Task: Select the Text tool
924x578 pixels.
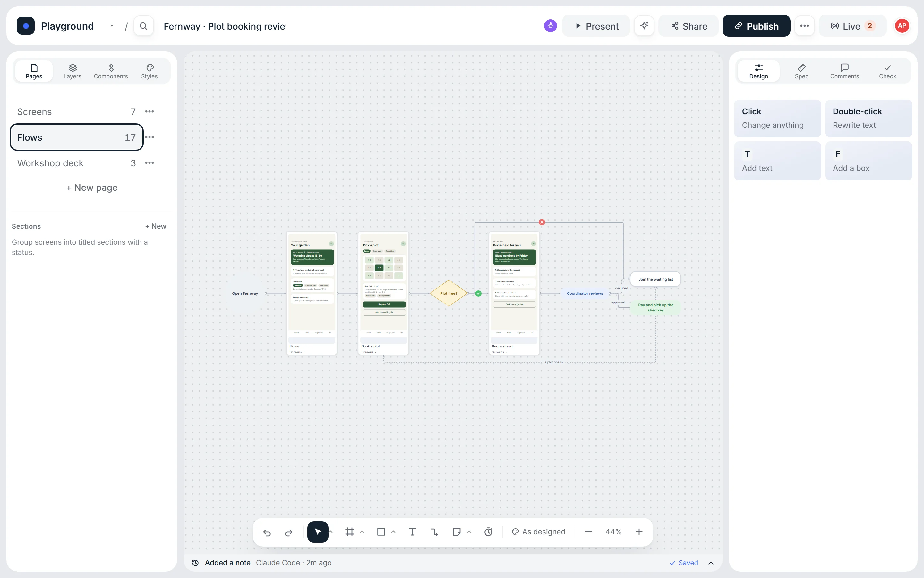Action: (412, 532)
